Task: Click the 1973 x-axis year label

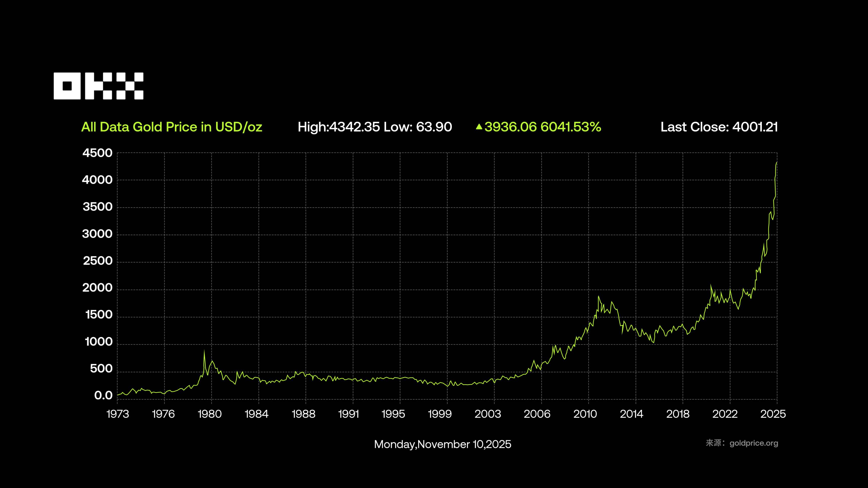Action: [118, 414]
